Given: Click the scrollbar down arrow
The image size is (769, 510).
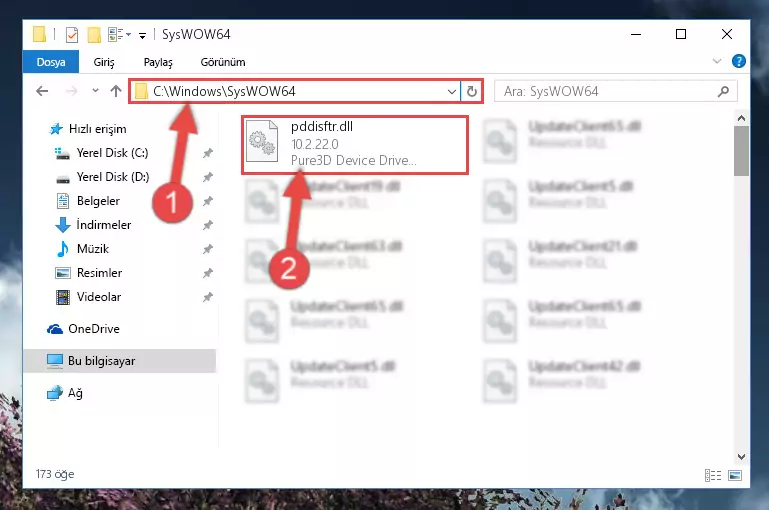Looking at the screenshot, I should click(741, 457).
